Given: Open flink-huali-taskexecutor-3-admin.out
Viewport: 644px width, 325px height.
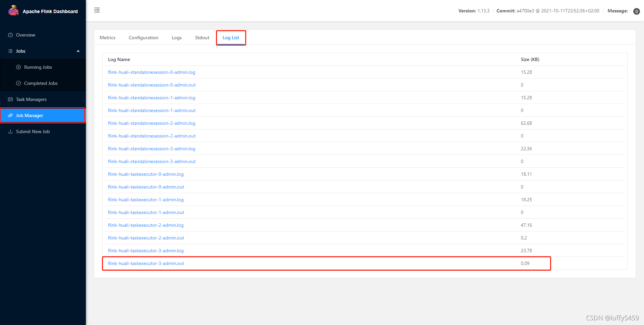Looking at the screenshot, I should pyautogui.click(x=146, y=263).
